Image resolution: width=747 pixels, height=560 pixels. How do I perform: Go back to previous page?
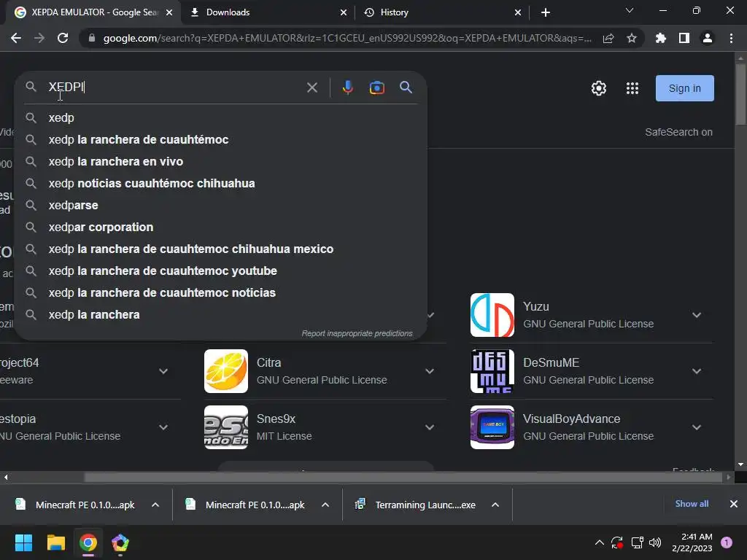[16, 38]
